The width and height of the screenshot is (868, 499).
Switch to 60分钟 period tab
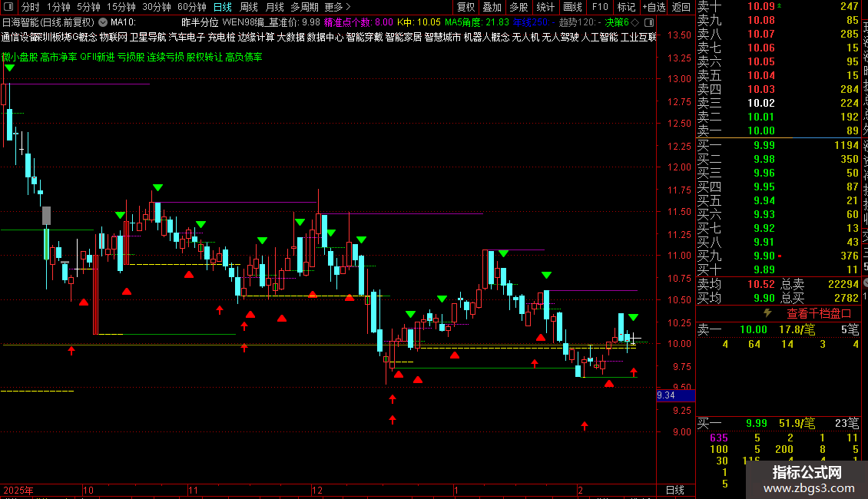pos(192,7)
